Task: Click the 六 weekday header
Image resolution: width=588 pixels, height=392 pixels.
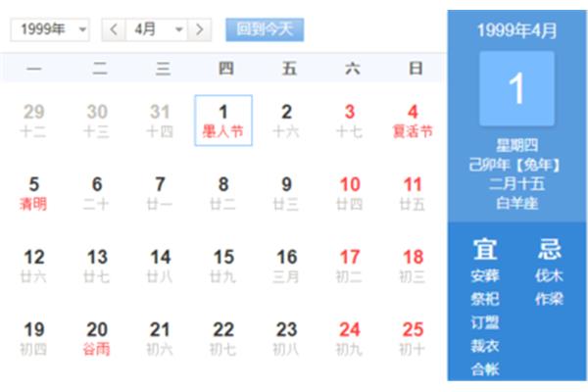Action: [x=353, y=69]
